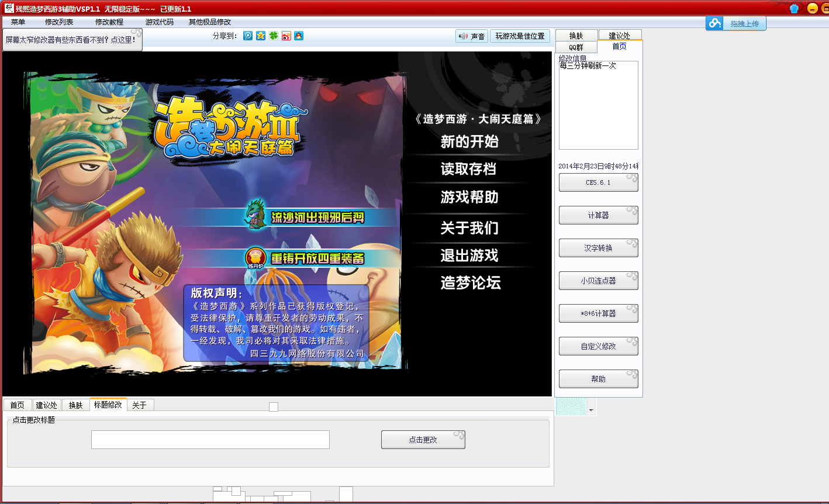Click the title text input field

[210, 440]
